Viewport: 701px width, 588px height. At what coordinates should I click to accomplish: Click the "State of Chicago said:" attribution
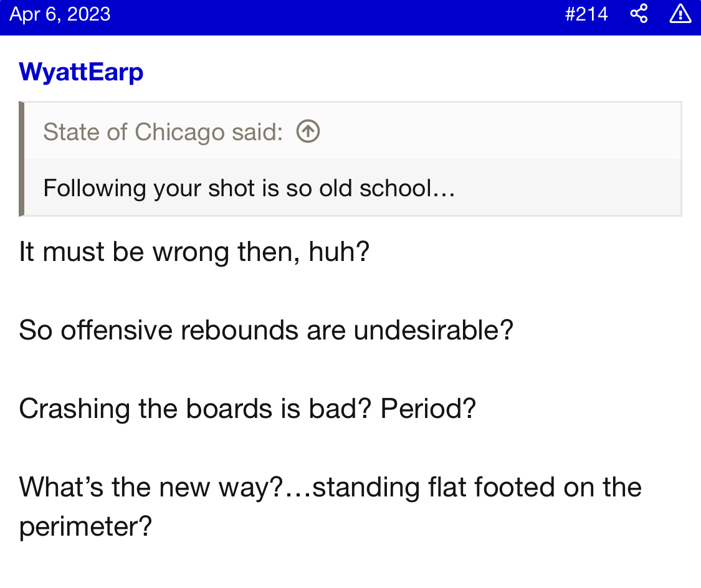[x=163, y=131]
